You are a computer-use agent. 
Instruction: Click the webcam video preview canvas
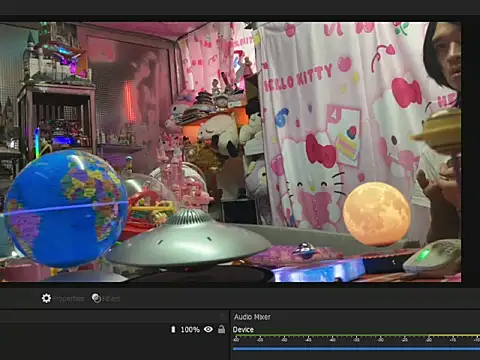tap(230, 152)
